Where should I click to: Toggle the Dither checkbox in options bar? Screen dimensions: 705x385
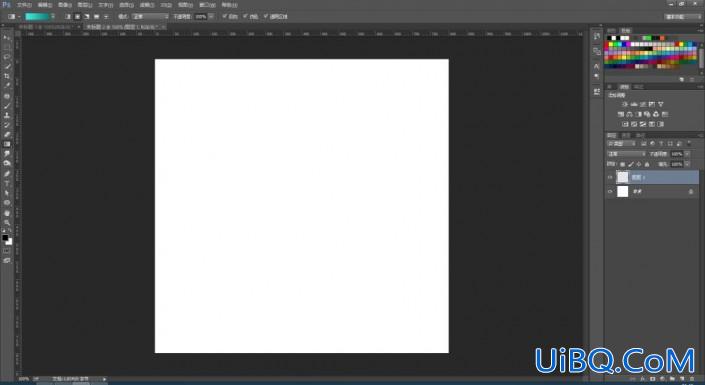(245, 16)
